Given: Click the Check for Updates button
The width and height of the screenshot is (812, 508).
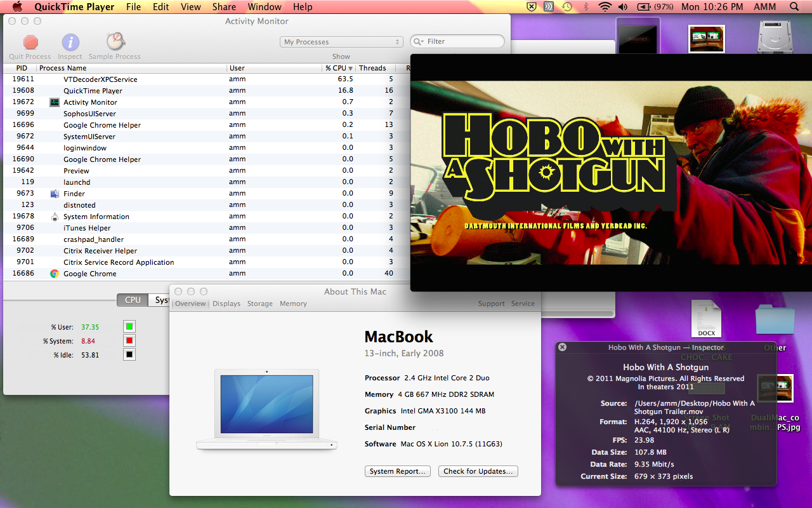Looking at the screenshot, I should [x=478, y=471].
